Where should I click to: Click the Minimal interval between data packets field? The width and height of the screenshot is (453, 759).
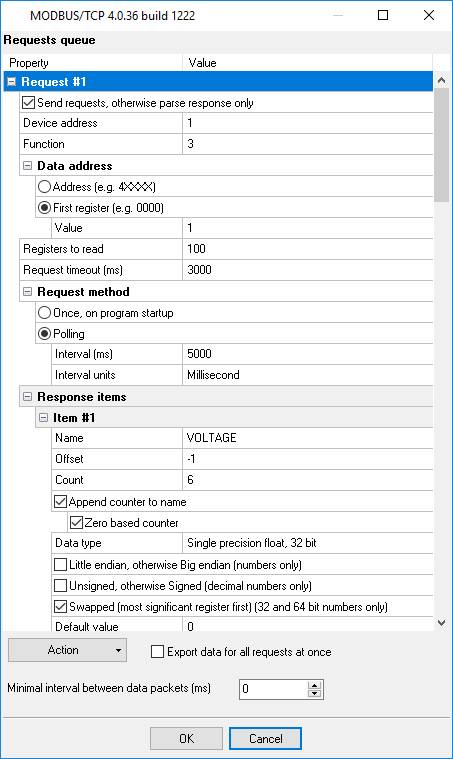click(273, 689)
